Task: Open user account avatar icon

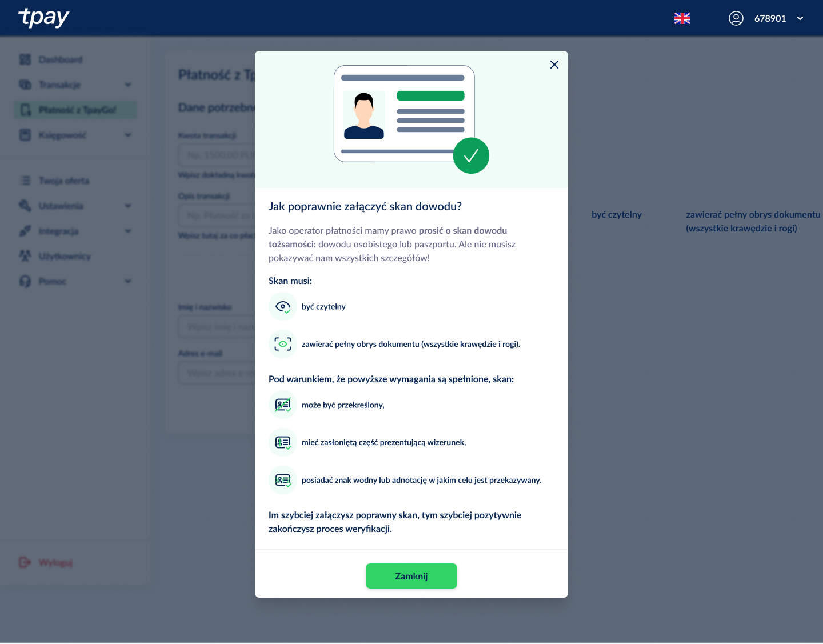Action: [x=736, y=18]
